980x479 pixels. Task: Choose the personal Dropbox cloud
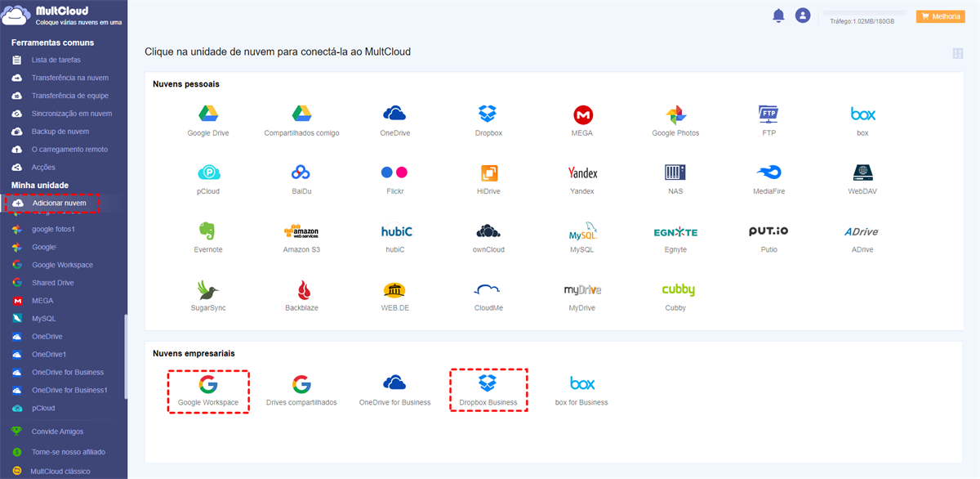tap(488, 120)
